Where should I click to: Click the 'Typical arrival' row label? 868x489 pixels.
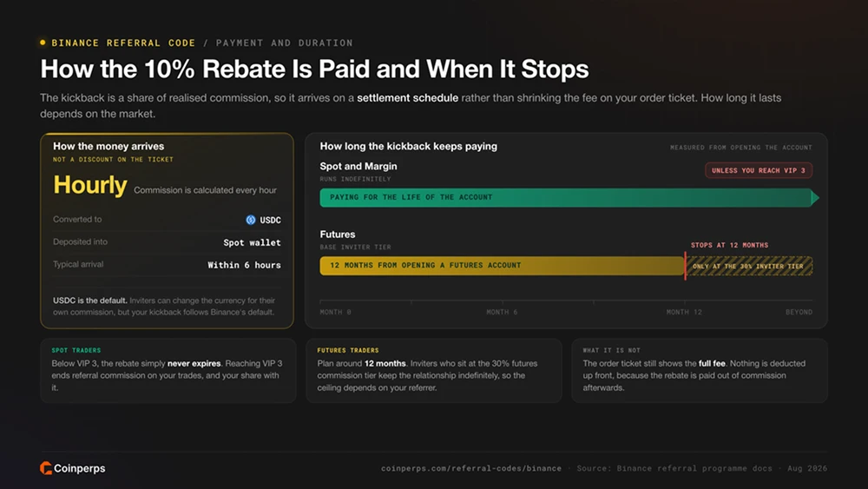coord(78,264)
